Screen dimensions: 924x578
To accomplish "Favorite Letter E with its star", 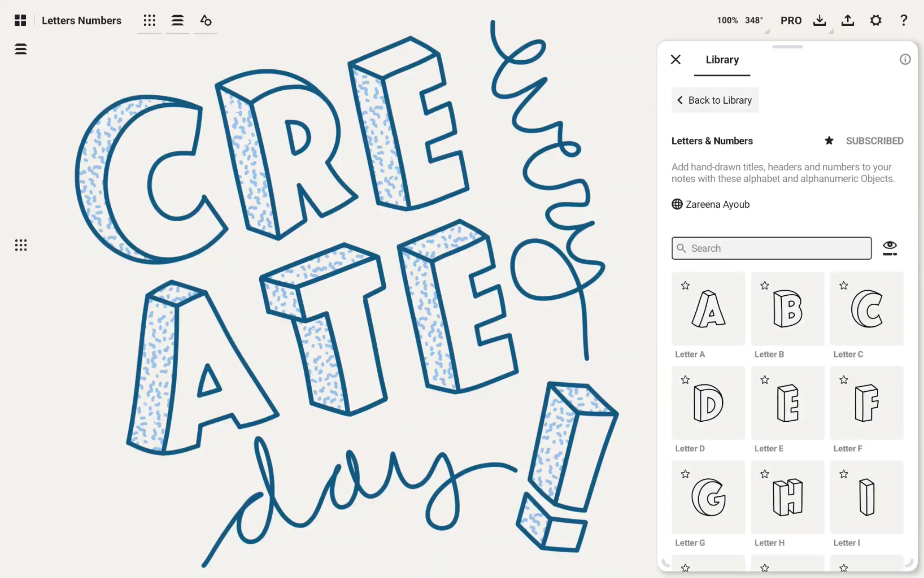I will [765, 380].
